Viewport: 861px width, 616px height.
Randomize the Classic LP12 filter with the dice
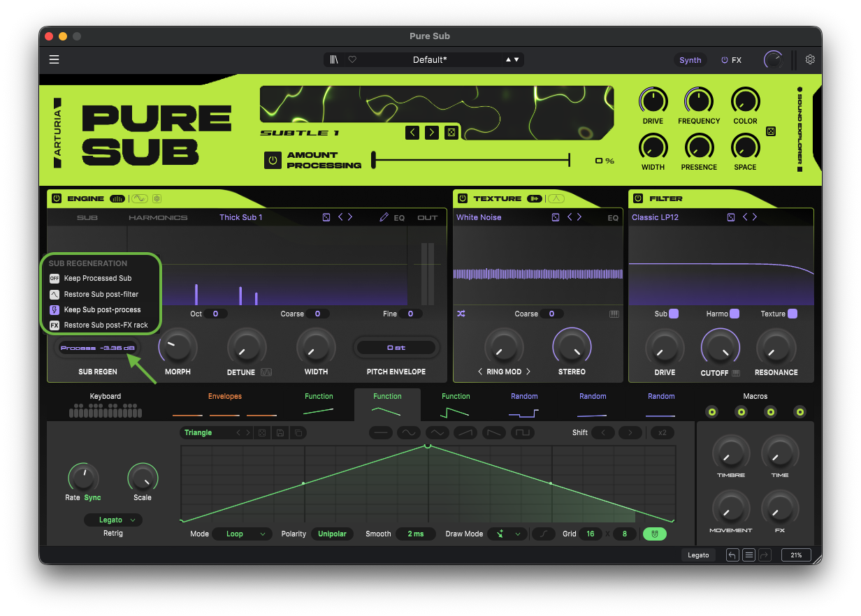731,217
